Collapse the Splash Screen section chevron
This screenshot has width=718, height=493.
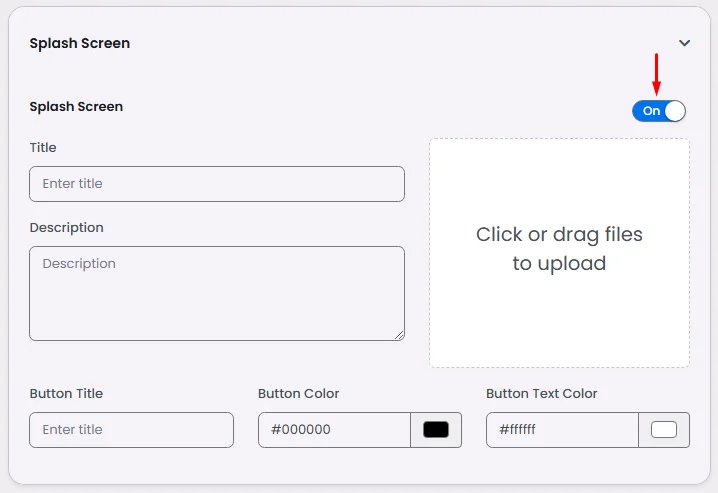point(684,43)
